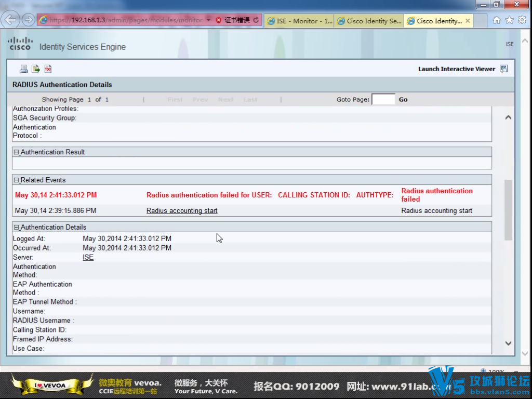Switch to the Cisco Identity Se tab
This screenshot has width=532, height=399.
(369, 20)
